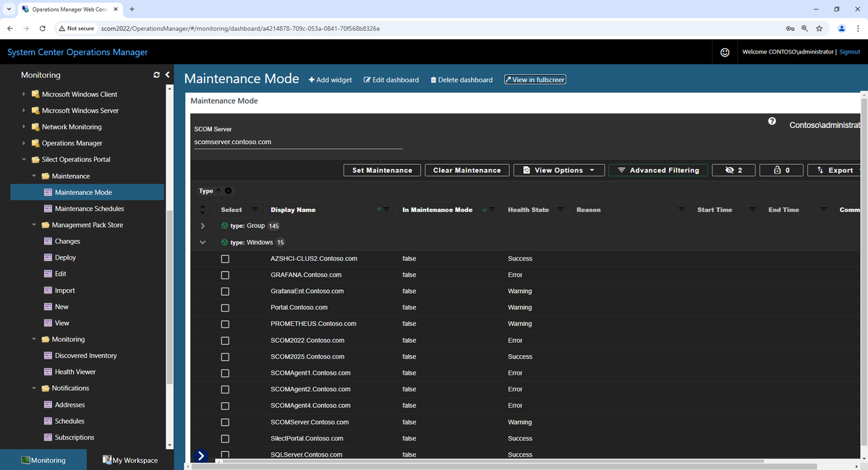Image resolution: width=868 pixels, height=470 pixels.
Task: Click the Microsoft Windows Client folder icon
Action: pyautogui.click(x=35, y=94)
